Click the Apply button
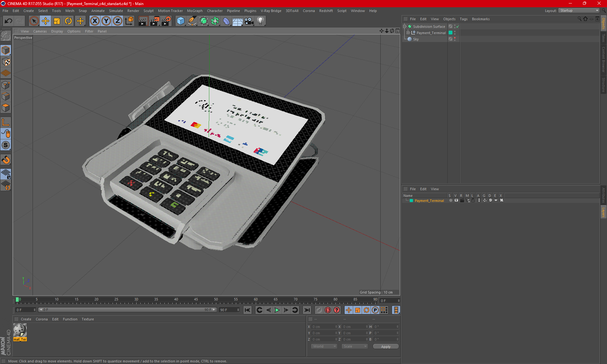The image size is (607, 364). [x=386, y=347]
